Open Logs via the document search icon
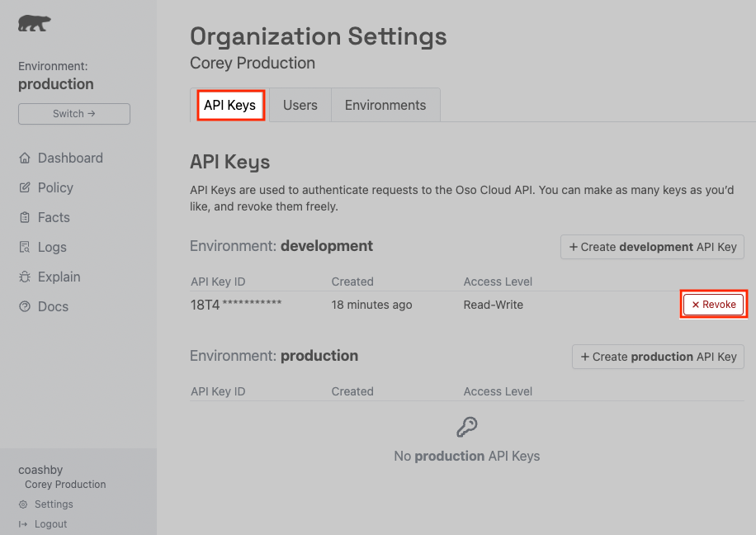The height and width of the screenshot is (535, 756). [x=24, y=247]
